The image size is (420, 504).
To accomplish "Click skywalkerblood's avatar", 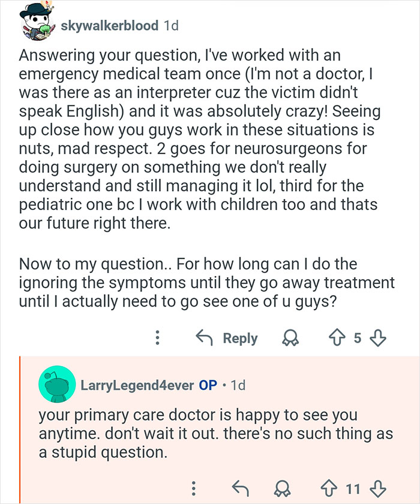I will click(x=36, y=24).
